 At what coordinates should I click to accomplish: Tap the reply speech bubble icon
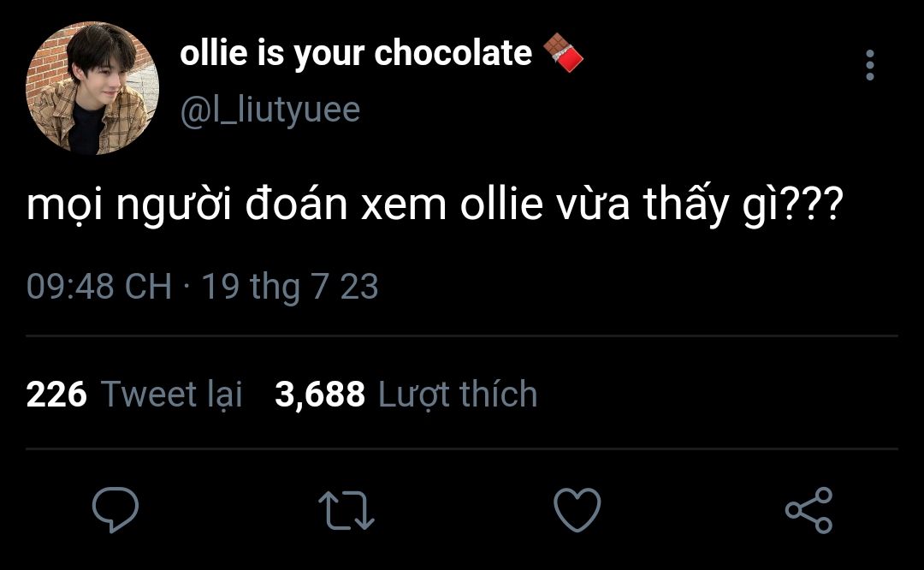tap(115, 510)
